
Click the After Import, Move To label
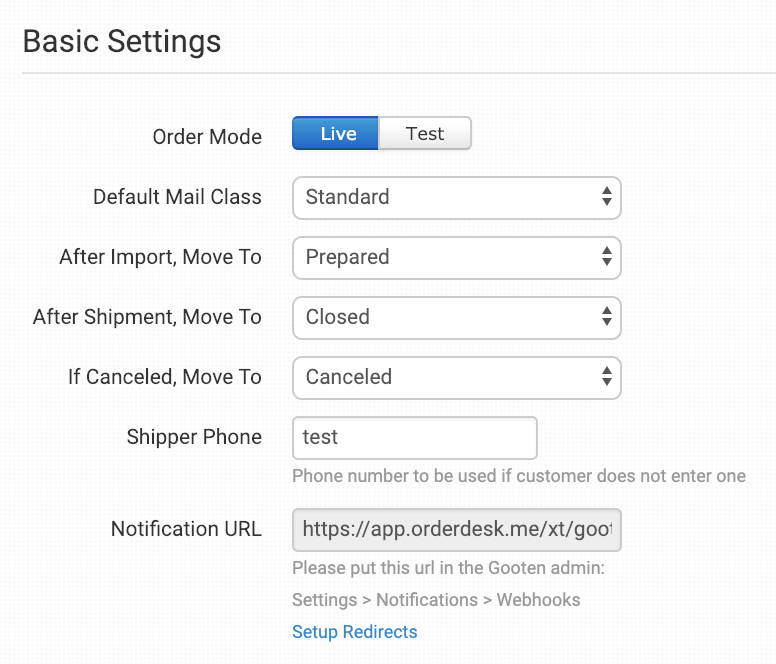tap(160, 257)
